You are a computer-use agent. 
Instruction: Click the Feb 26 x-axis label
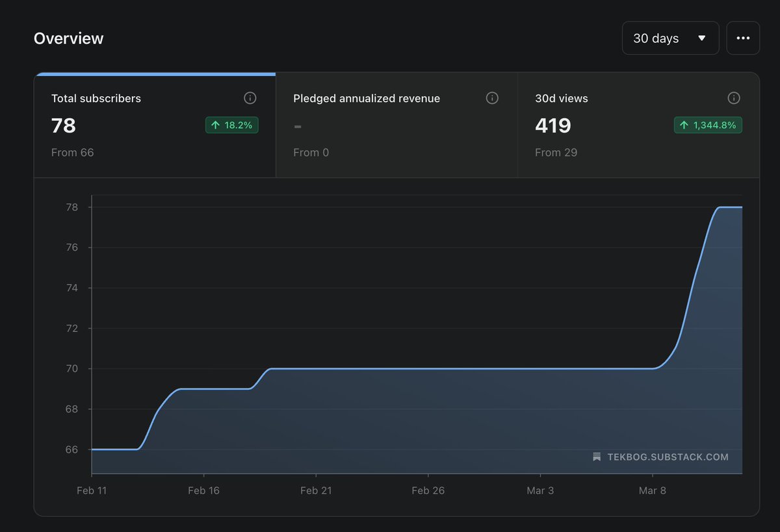click(428, 490)
